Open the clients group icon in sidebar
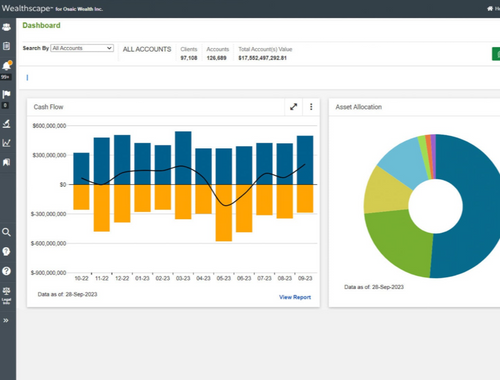 tap(6, 27)
